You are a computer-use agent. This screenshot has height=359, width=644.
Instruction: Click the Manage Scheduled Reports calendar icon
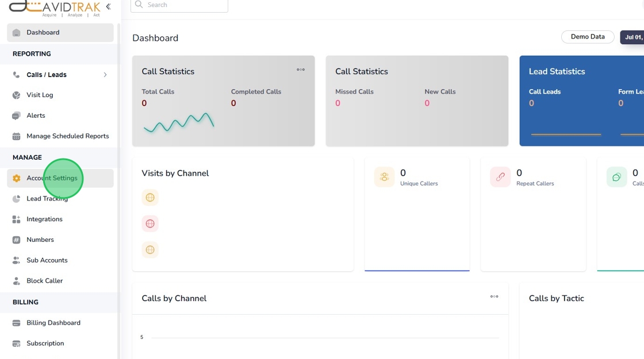tap(17, 136)
